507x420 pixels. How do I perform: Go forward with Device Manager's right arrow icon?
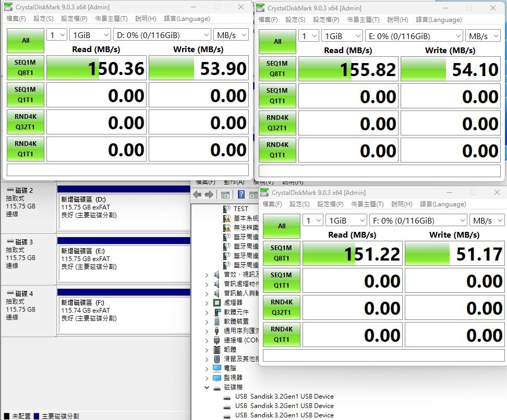point(209,194)
